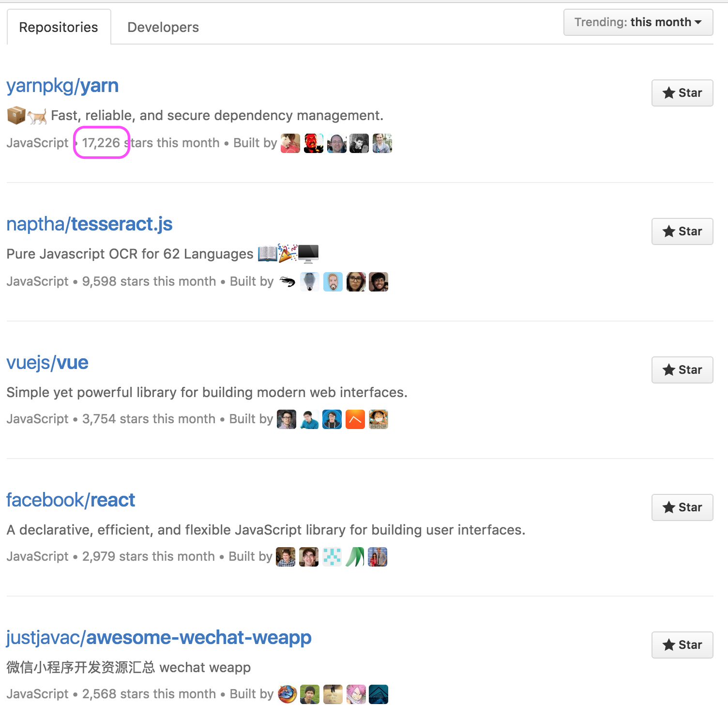The height and width of the screenshot is (706, 728).
Task: Click the desktop computer emoji in tesseract.js description
Action: pyautogui.click(x=308, y=254)
